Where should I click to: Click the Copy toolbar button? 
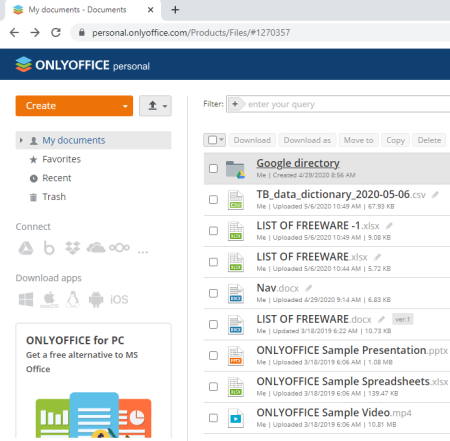click(x=396, y=140)
